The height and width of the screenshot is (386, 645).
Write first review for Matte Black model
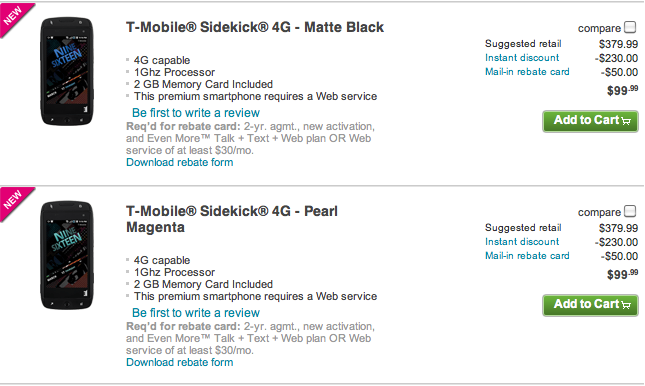[196, 113]
